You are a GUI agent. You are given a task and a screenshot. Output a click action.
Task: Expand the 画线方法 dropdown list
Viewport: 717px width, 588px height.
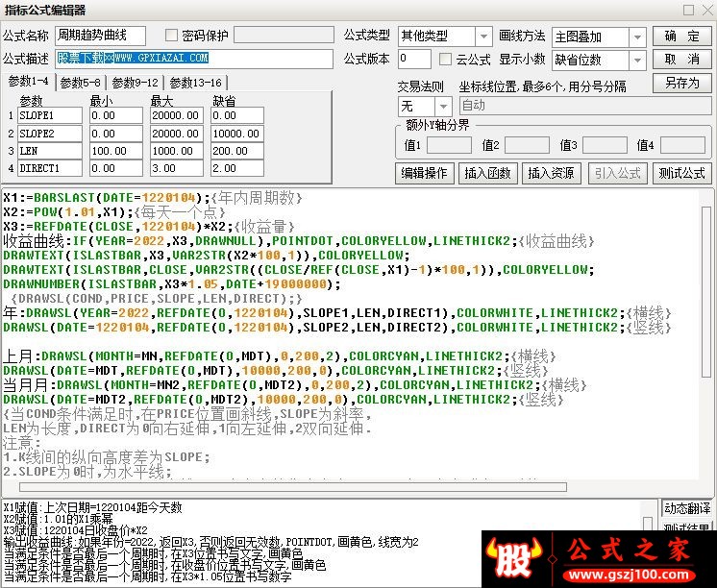tap(637, 37)
